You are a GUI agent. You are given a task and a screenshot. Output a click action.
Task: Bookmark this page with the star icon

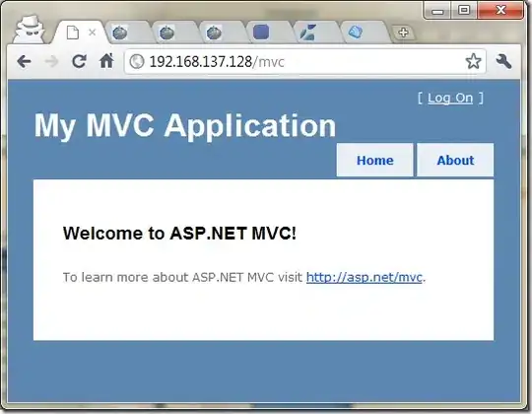[473, 61]
